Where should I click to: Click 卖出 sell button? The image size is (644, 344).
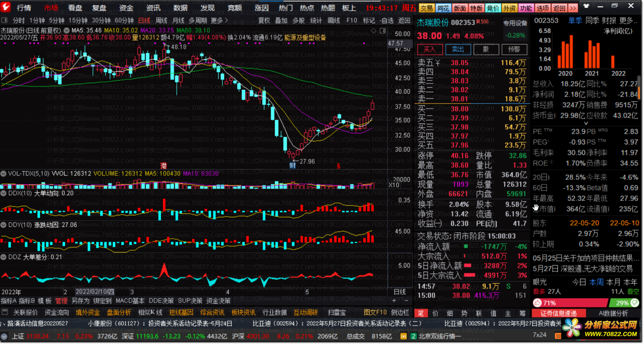click(x=458, y=49)
